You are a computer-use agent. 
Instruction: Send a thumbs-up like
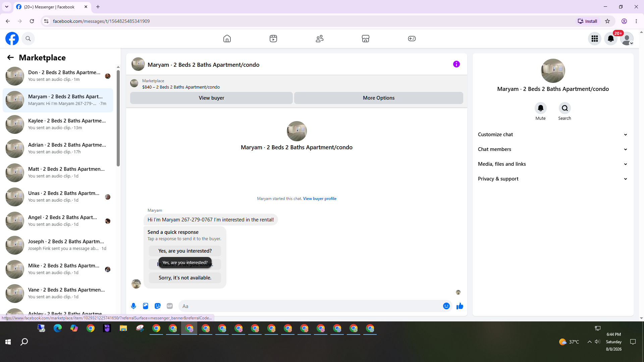point(460,306)
